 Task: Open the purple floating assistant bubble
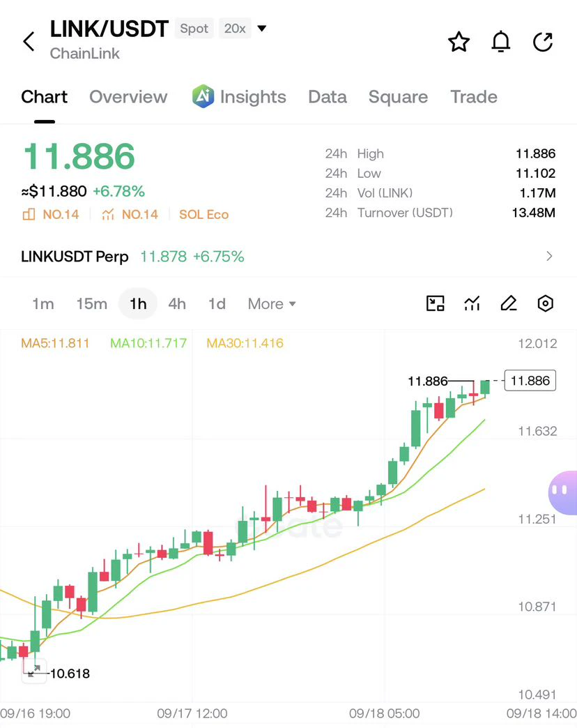pos(562,492)
